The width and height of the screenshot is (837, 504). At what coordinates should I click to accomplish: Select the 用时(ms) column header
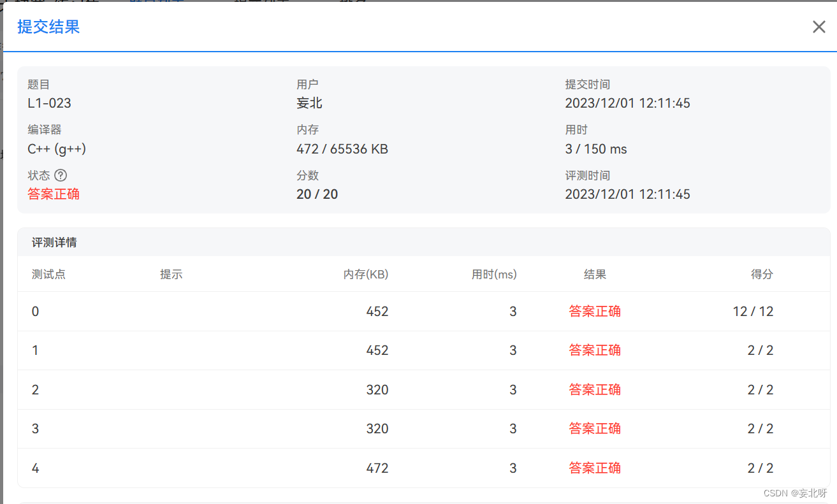(x=494, y=275)
